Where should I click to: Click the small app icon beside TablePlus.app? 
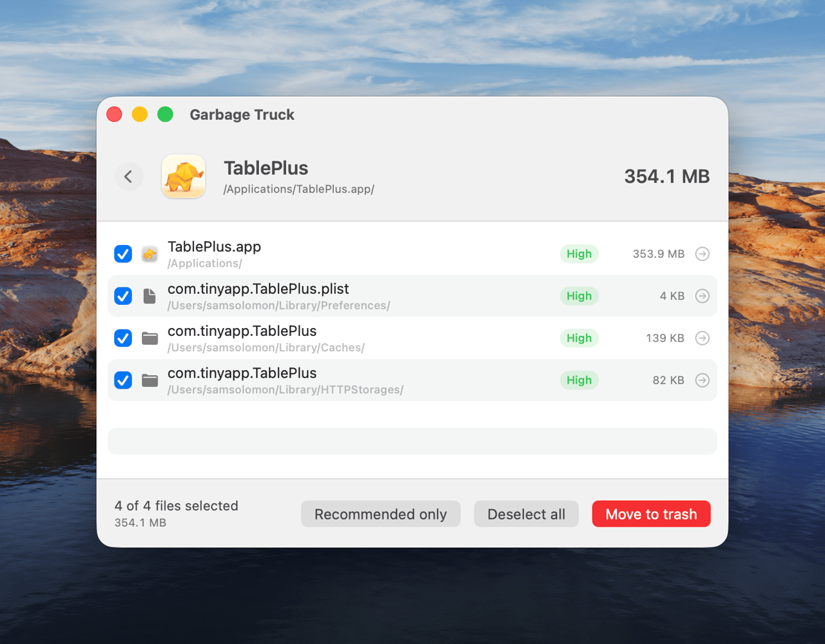click(150, 254)
